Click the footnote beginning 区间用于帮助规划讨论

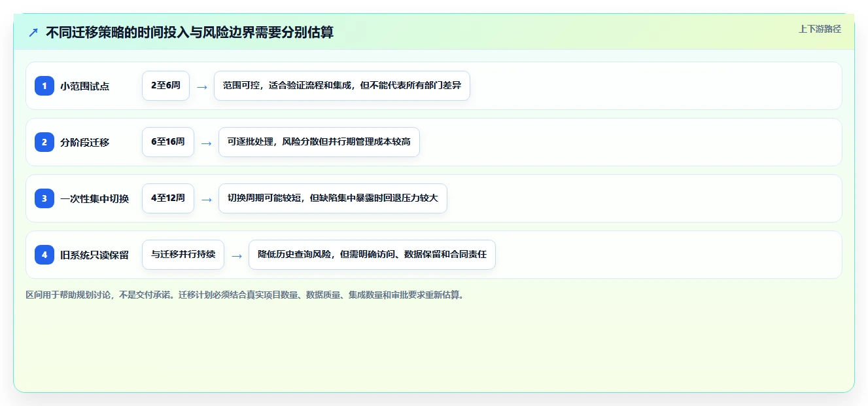point(247,295)
